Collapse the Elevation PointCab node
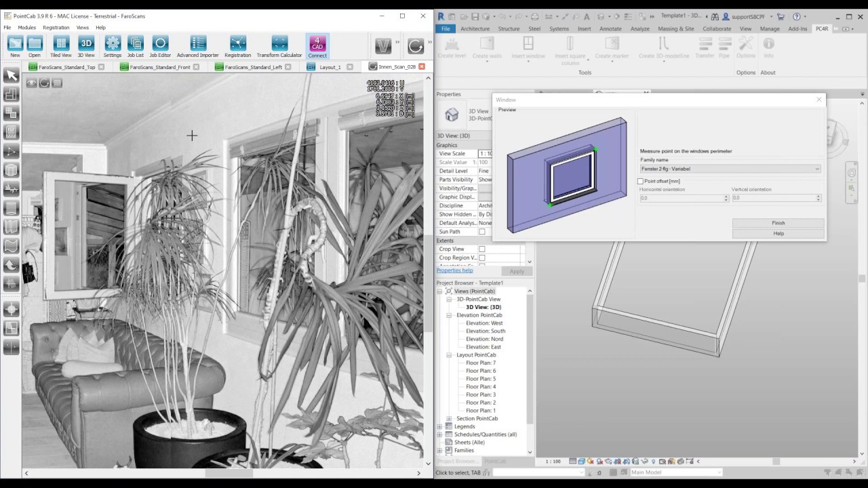 pyautogui.click(x=449, y=315)
